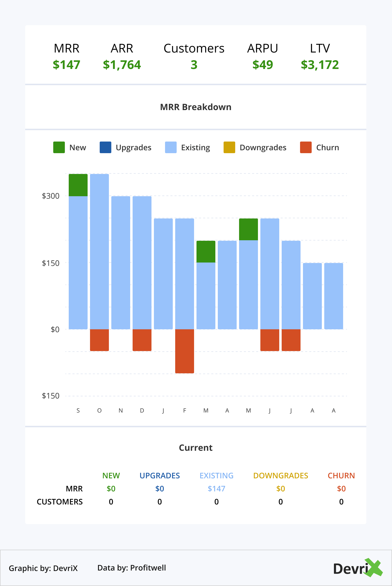This screenshot has width=392, height=586.
Task: Toggle the Downgrades series legend label
Action: pos(263,148)
